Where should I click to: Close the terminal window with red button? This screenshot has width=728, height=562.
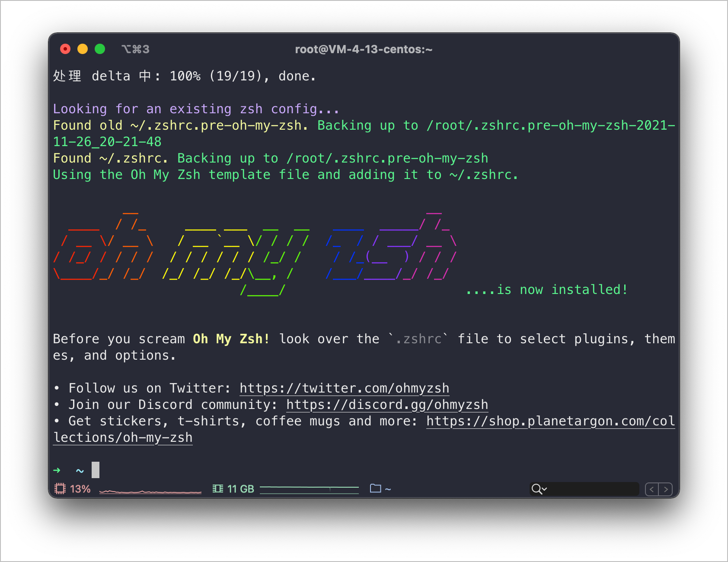point(65,49)
